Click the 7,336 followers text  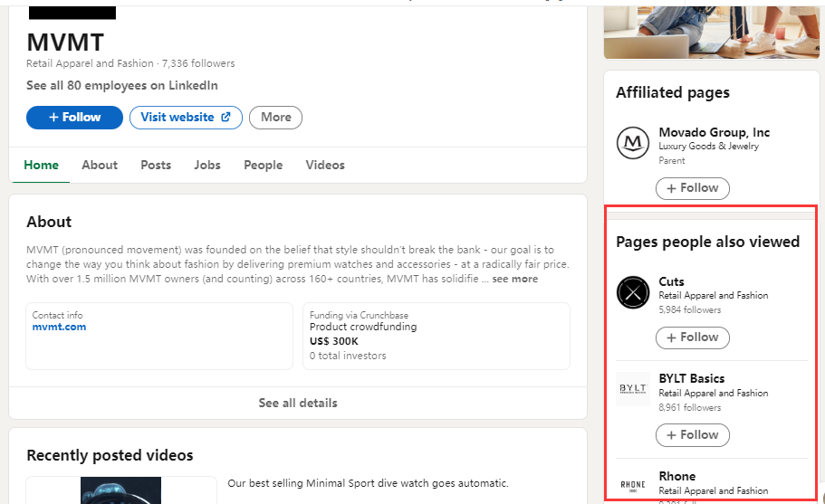[198, 63]
